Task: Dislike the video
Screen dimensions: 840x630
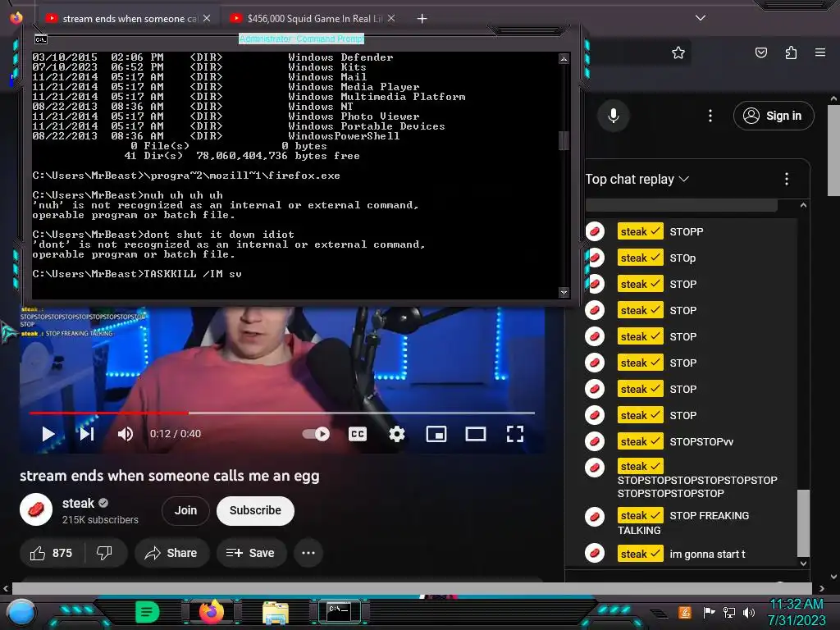Action: (105, 553)
